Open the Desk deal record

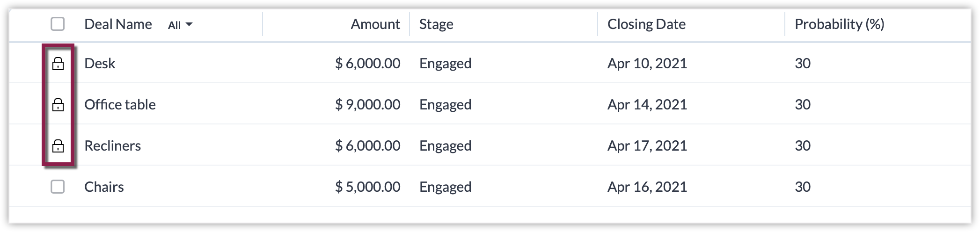point(100,64)
